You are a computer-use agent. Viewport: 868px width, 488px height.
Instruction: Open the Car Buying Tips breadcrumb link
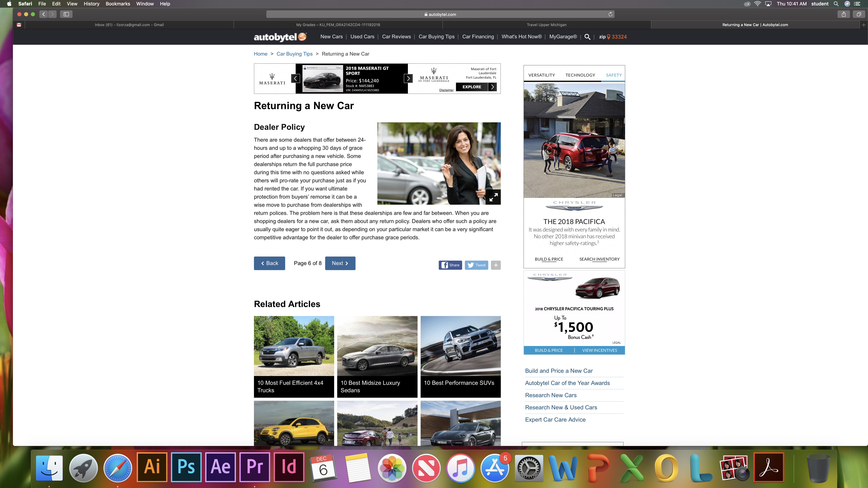click(x=294, y=54)
